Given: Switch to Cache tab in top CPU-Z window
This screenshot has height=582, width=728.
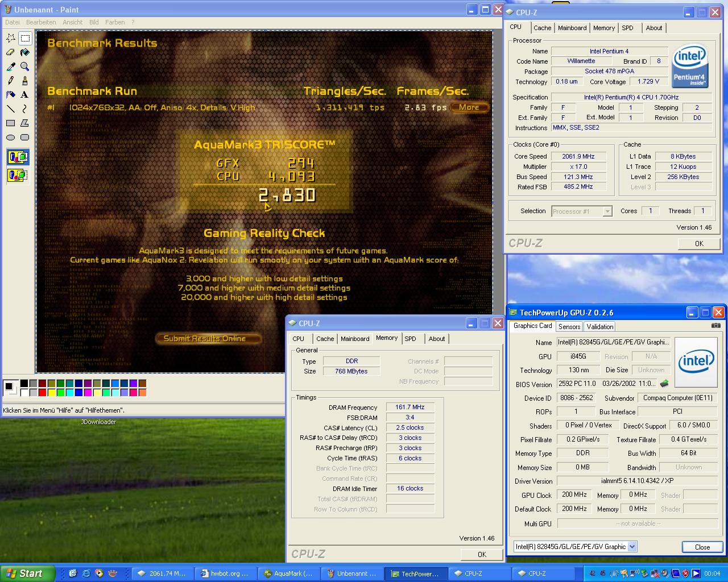Looking at the screenshot, I should click(x=542, y=28).
